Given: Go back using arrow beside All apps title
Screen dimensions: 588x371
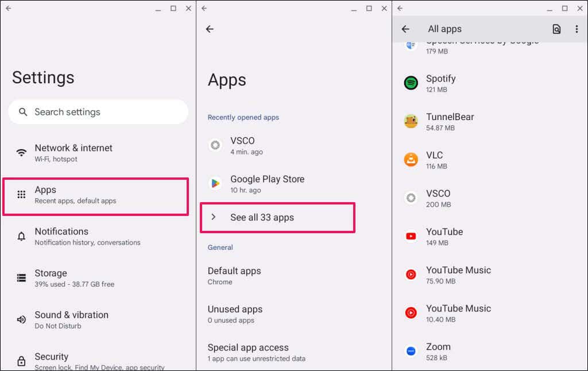Looking at the screenshot, I should click(x=405, y=29).
